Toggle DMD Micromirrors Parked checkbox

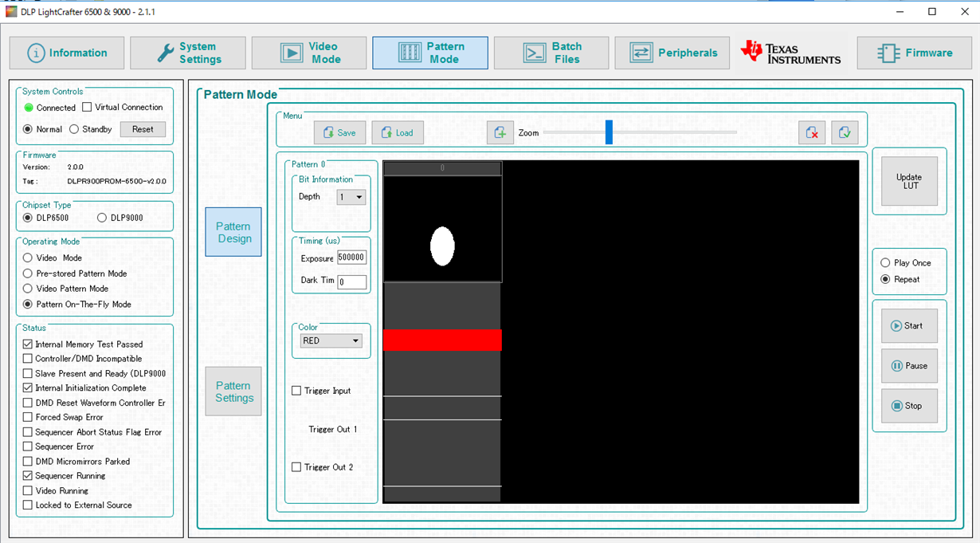tap(28, 461)
